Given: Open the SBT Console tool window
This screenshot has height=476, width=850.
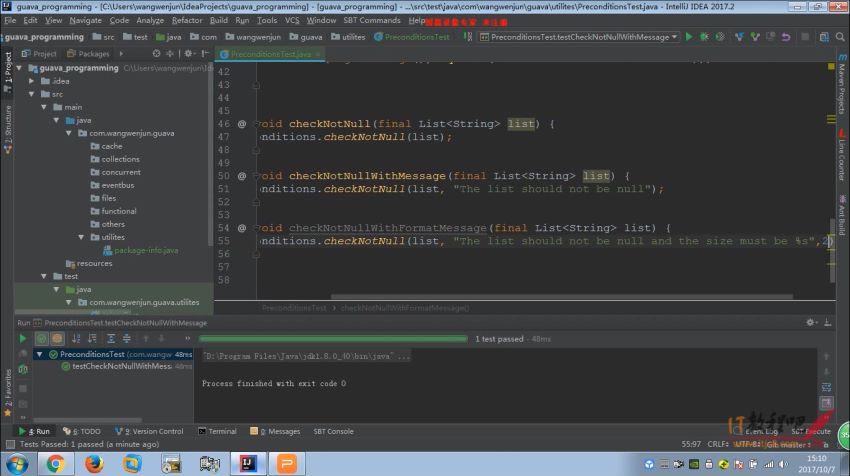Looking at the screenshot, I should [x=333, y=432].
